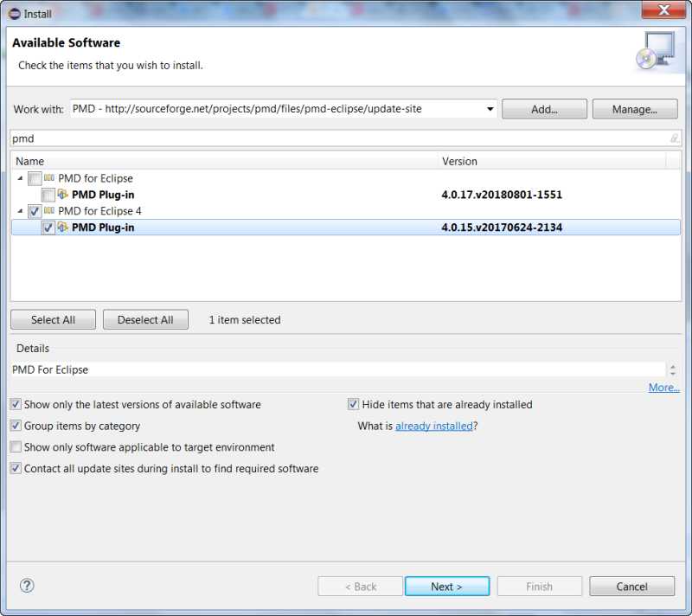Click the help question mark icon
The width and height of the screenshot is (692, 616).
coord(27,586)
